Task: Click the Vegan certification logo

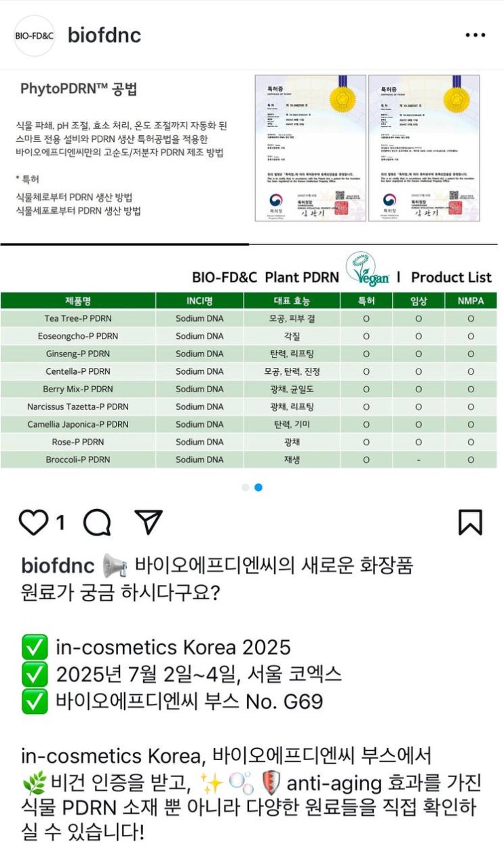Action: pyautogui.click(x=367, y=270)
